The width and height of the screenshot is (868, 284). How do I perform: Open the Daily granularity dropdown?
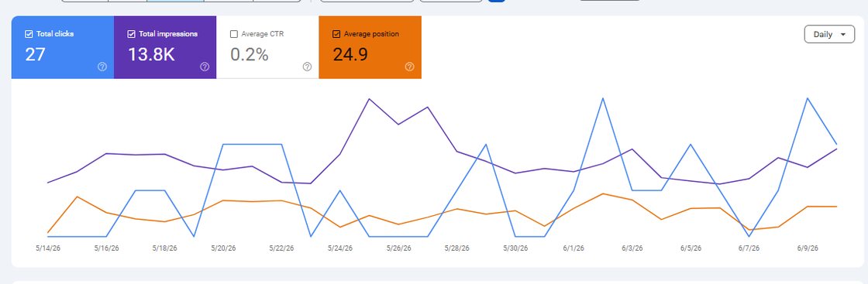coord(829,34)
